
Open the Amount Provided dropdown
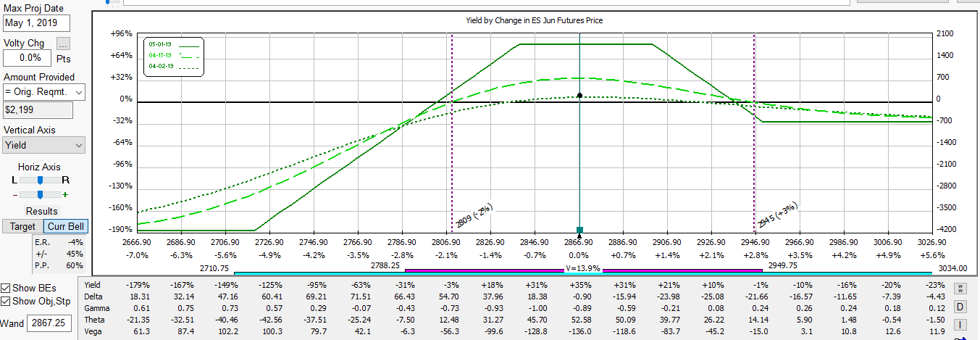(x=44, y=92)
